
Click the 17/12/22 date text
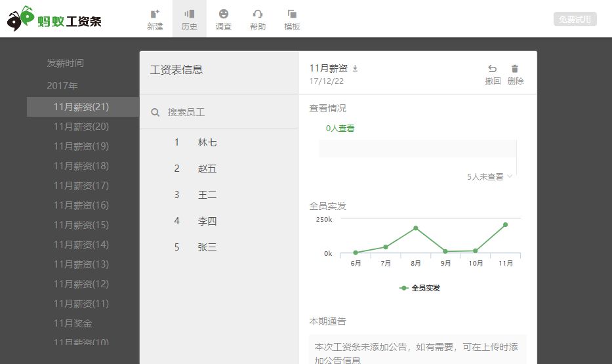click(x=326, y=81)
